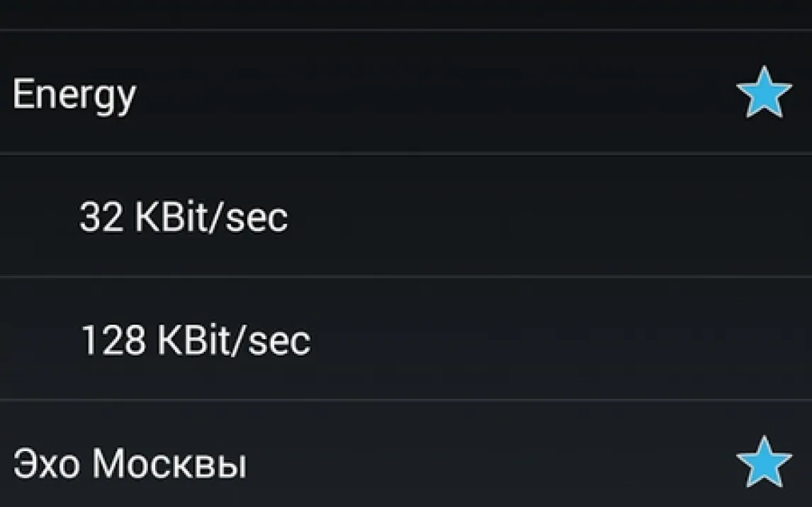Remove Energy from favorites via its star
This screenshot has height=507, width=812.
click(764, 93)
